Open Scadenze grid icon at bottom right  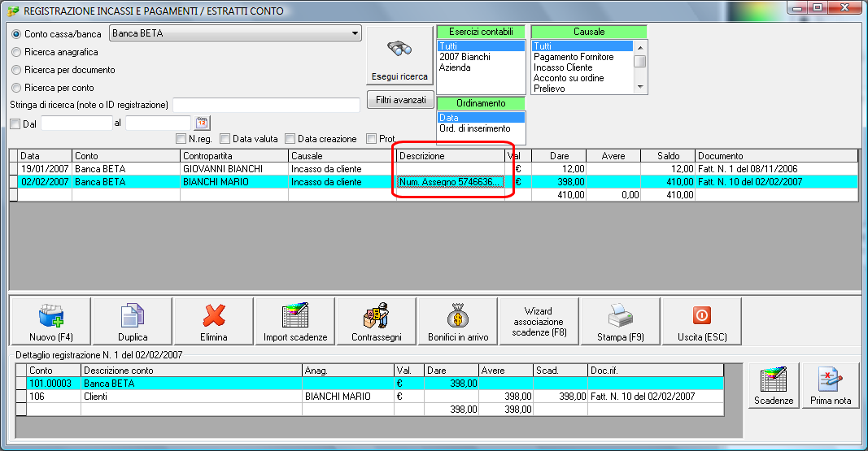(774, 379)
